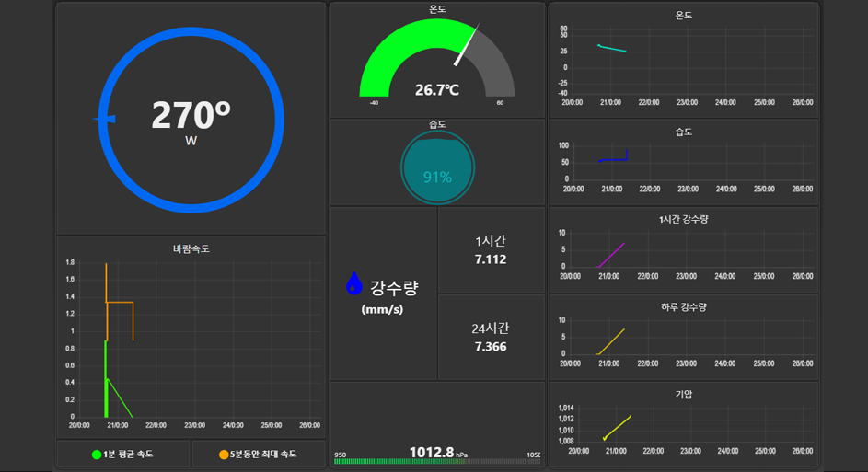Click the orange max speed line in wind chart

120,302
